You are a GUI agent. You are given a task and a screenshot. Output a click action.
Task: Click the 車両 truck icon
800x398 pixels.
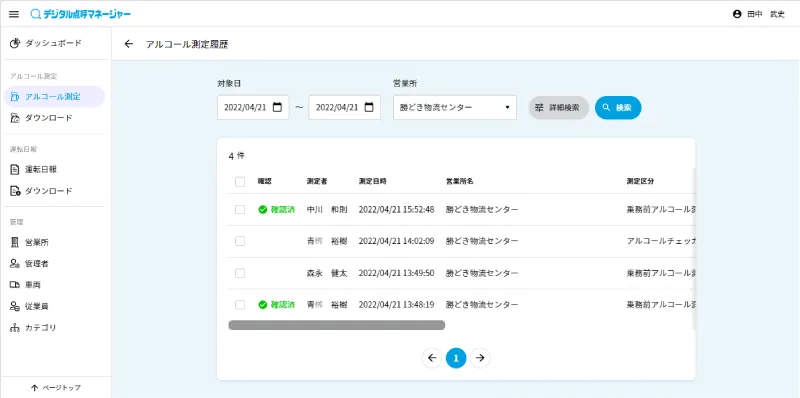coord(15,285)
